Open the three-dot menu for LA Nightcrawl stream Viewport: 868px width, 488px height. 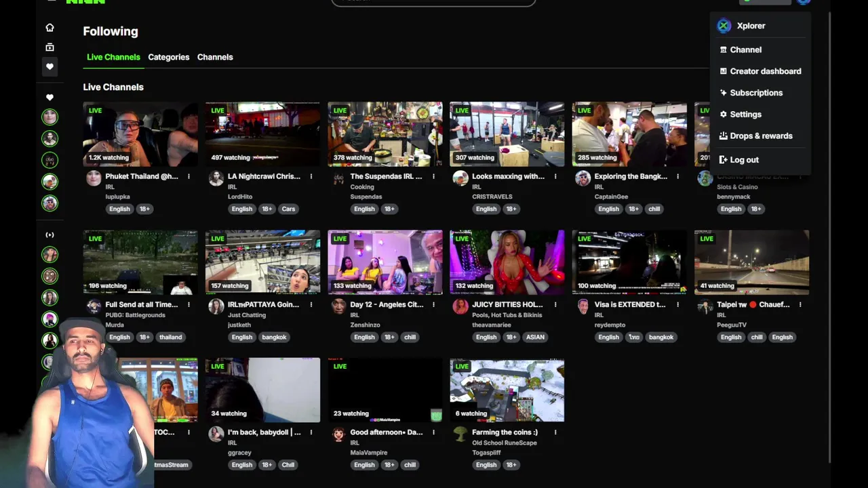311,176
